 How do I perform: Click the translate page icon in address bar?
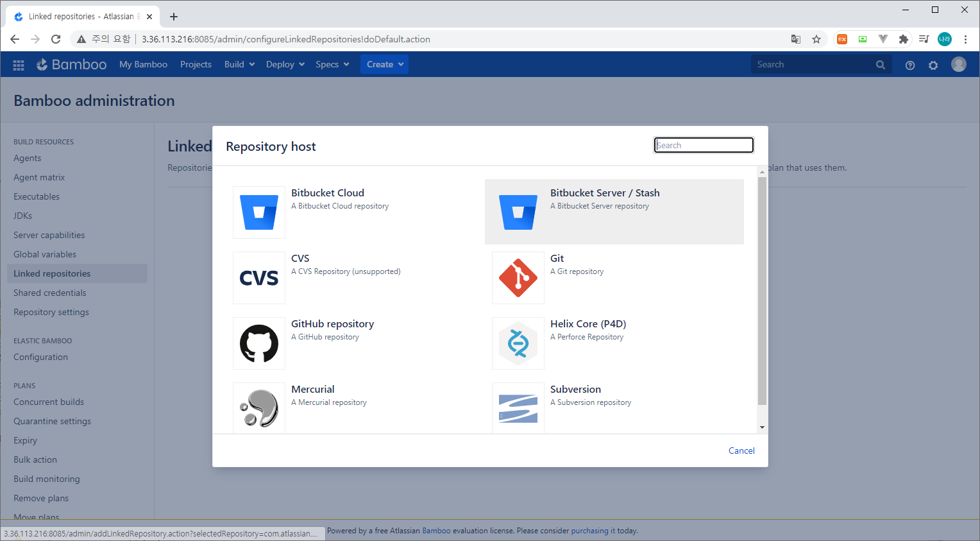click(796, 39)
